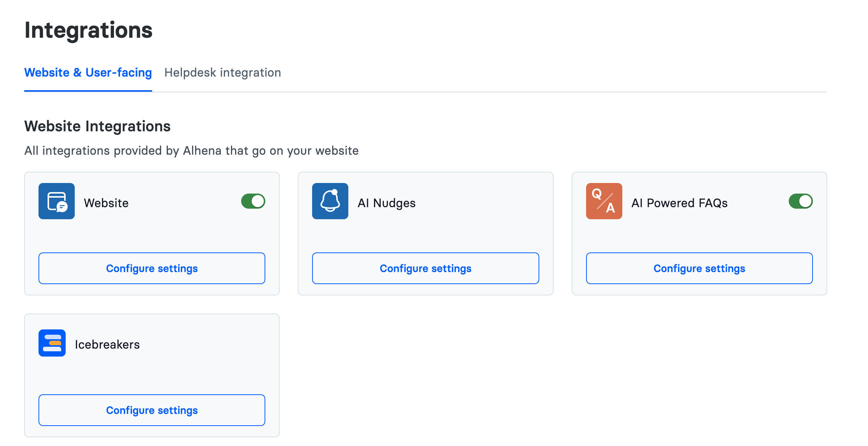Screen dimensions: 868x446
Task: Click the Website Integrations section heading
Action: 97,126
